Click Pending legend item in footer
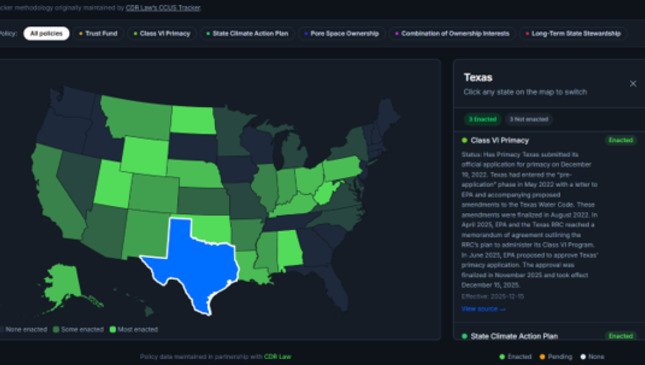 556,357
